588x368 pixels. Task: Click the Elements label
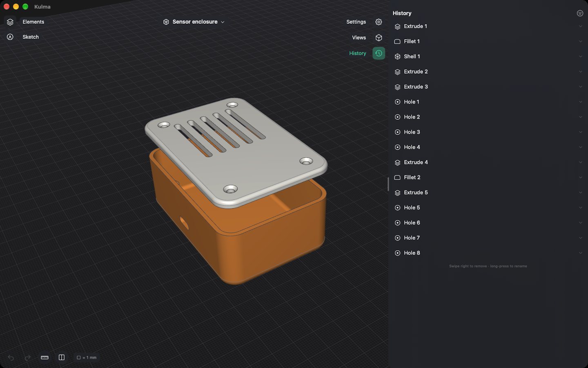point(33,22)
